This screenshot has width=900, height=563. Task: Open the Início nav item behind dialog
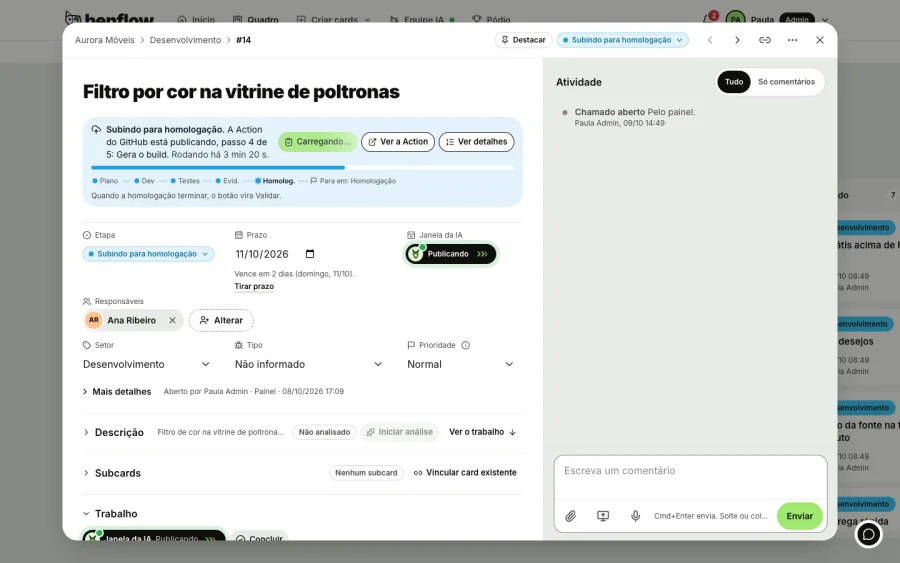pos(196,20)
